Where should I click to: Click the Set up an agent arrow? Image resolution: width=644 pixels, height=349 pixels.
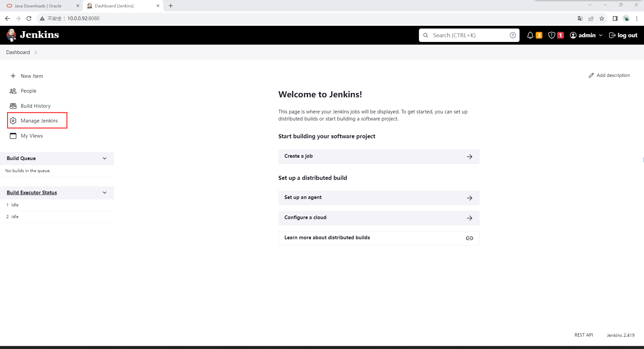(470, 198)
